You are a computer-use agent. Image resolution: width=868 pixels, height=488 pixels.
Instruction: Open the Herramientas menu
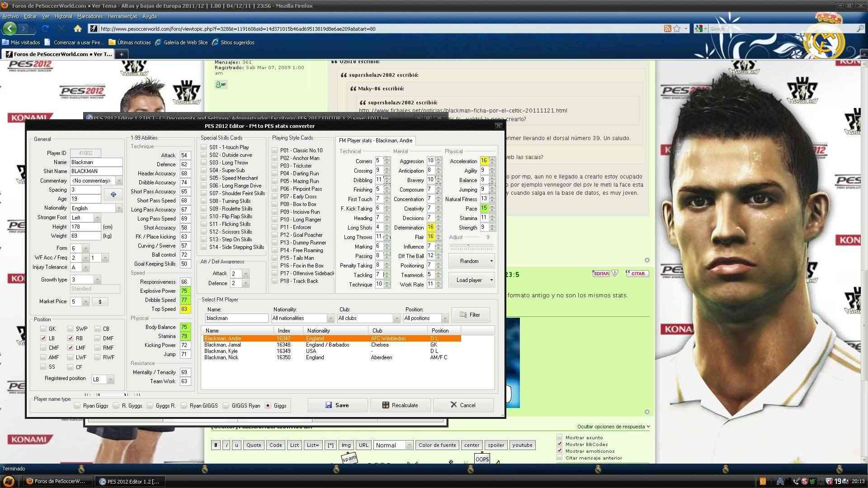pyautogui.click(x=122, y=16)
